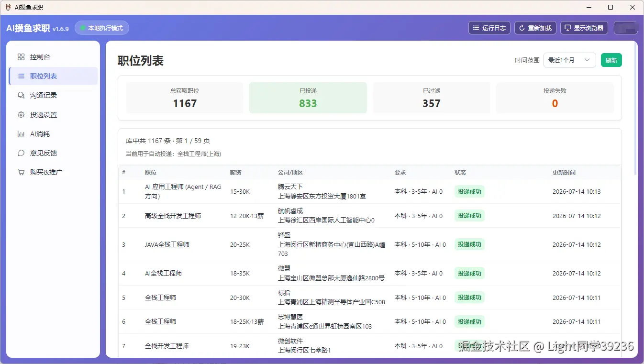Click the 购买&推广 shopping cart icon
644x364 pixels.
[21, 172]
